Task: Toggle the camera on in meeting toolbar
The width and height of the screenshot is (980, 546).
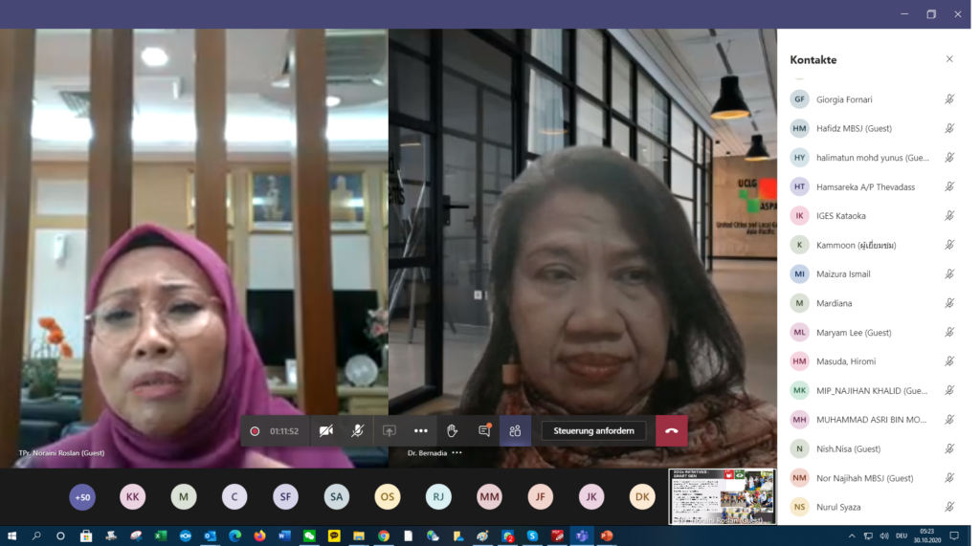Action: [x=326, y=430]
